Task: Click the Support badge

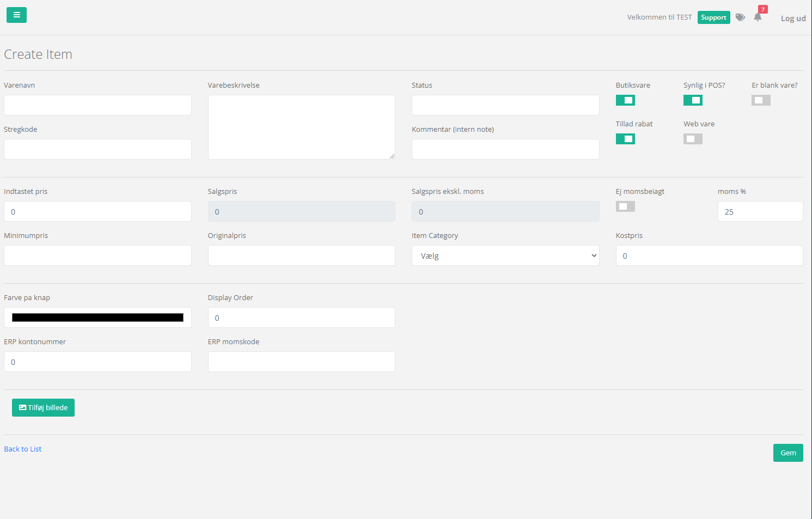Action: pyautogui.click(x=713, y=17)
